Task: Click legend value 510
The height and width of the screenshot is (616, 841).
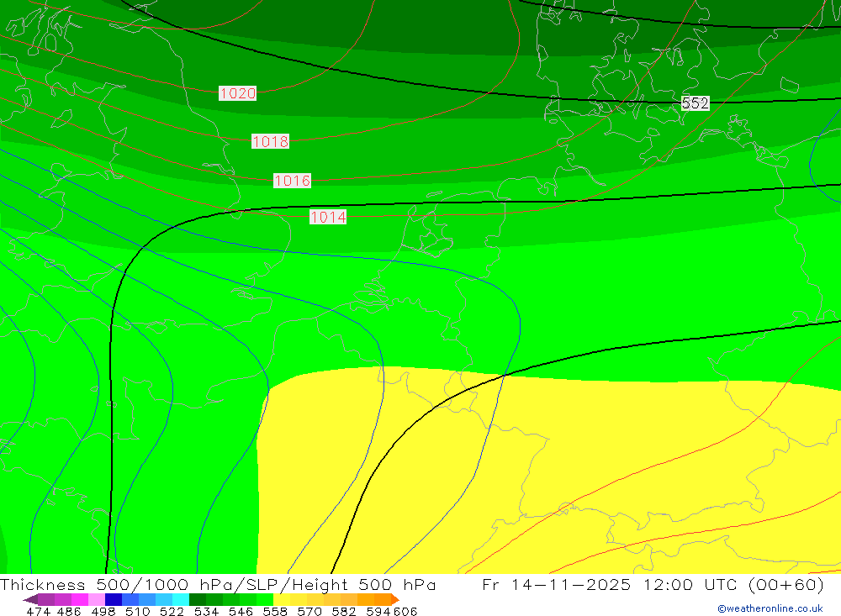Action: tap(137, 611)
